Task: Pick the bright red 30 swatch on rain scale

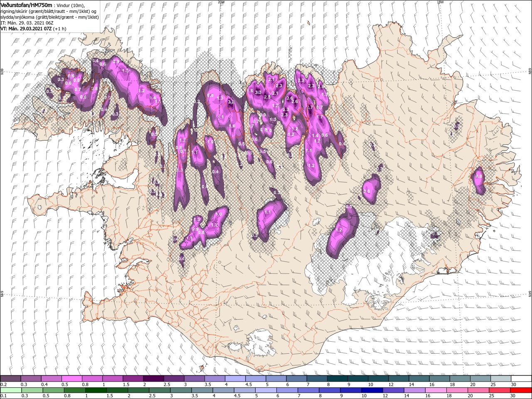Action: pyautogui.click(x=521, y=390)
